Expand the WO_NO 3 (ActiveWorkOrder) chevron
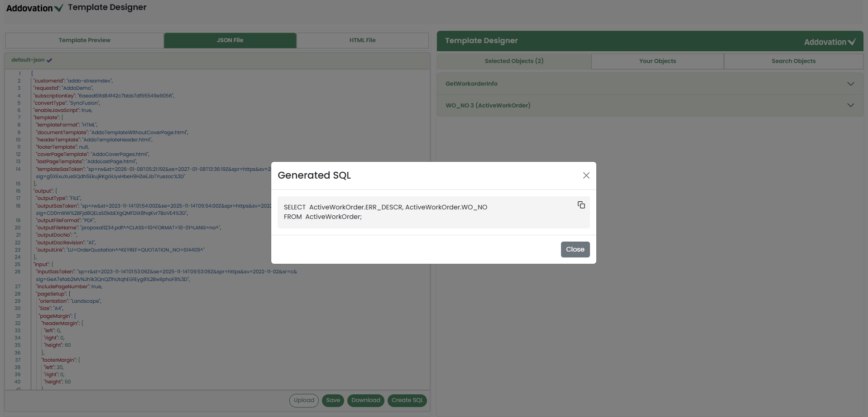 [850, 106]
